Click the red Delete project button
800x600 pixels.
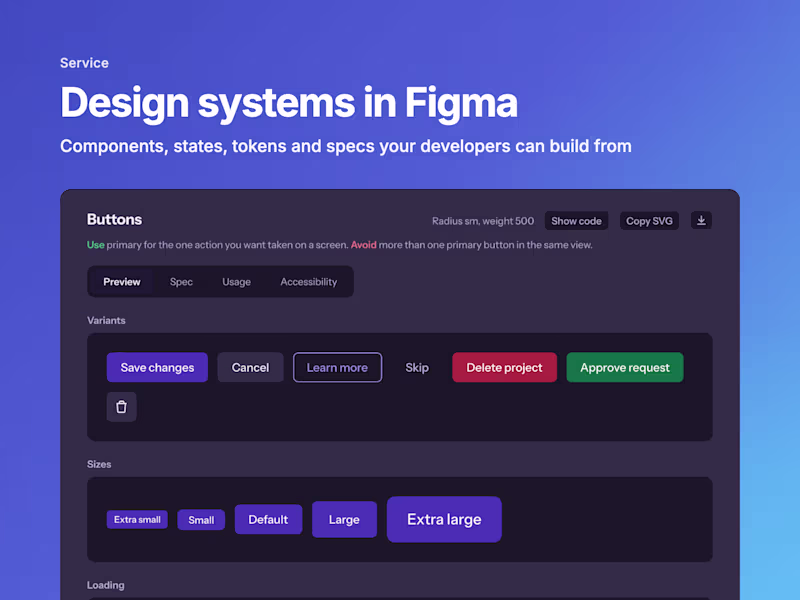[504, 367]
